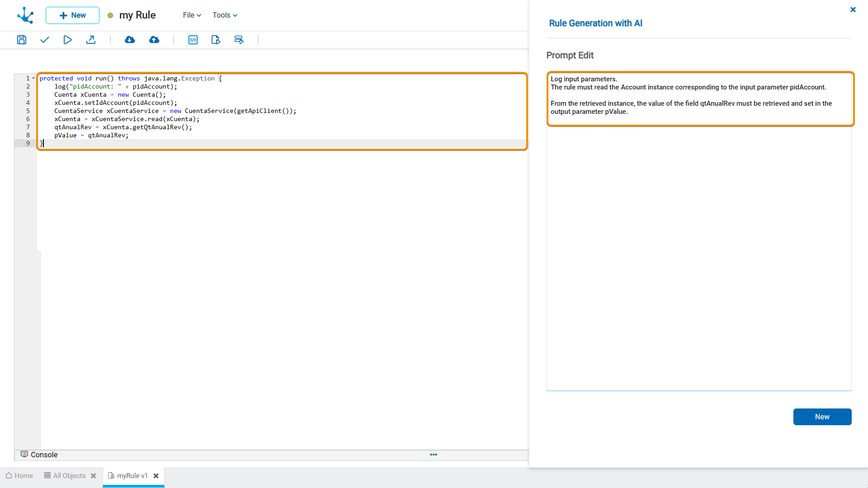868x488 pixels.
Task: Click the checkmark validate icon
Action: (44, 40)
